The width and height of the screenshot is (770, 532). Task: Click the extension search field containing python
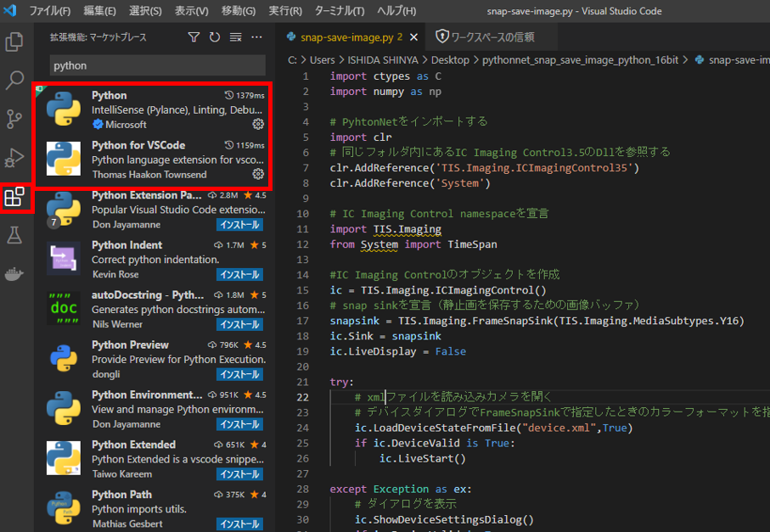pyautogui.click(x=157, y=66)
